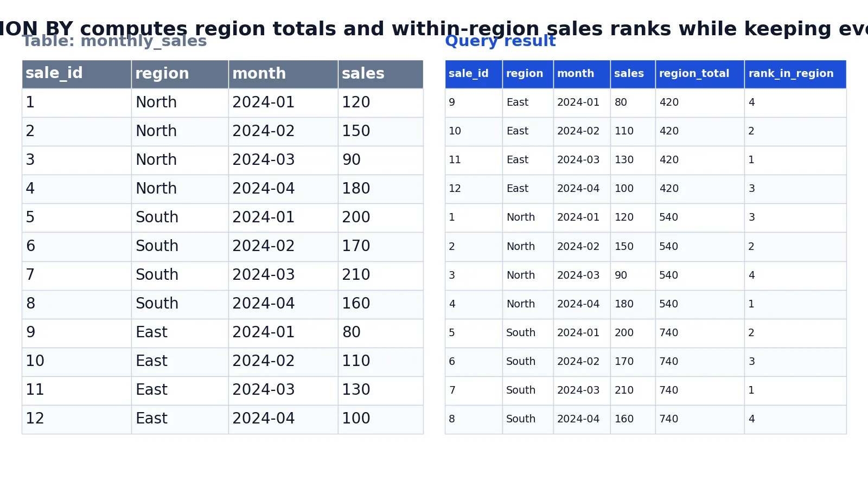The height and width of the screenshot is (488, 868).
Task: Select the region header in monthly_sales table
Action: pos(180,74)
